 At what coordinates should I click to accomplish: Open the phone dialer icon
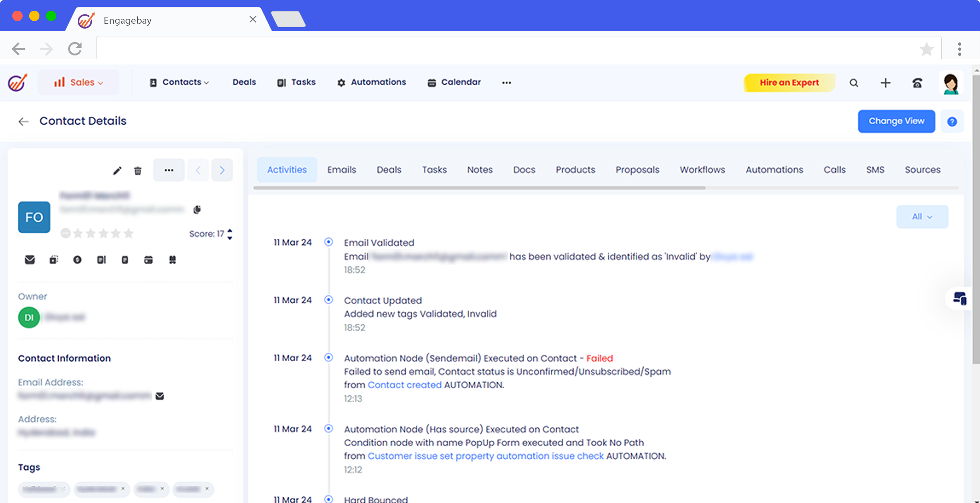917,83
